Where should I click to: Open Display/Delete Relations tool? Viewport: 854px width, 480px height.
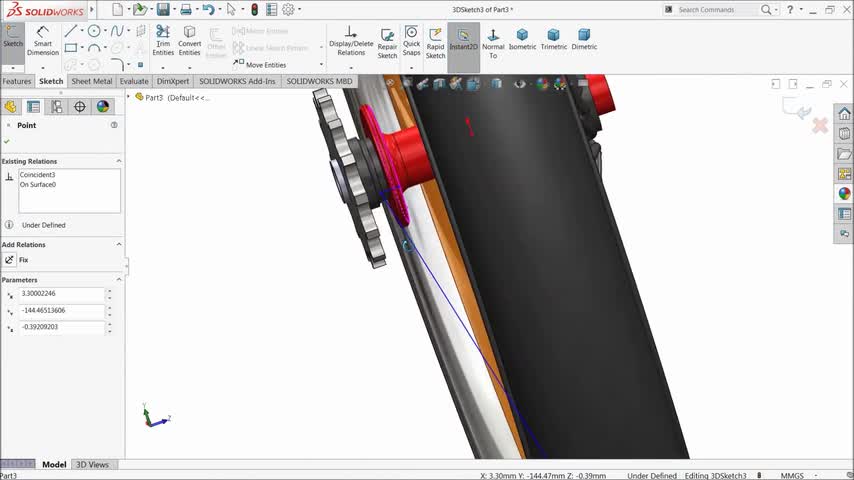(x=351, y=40)
